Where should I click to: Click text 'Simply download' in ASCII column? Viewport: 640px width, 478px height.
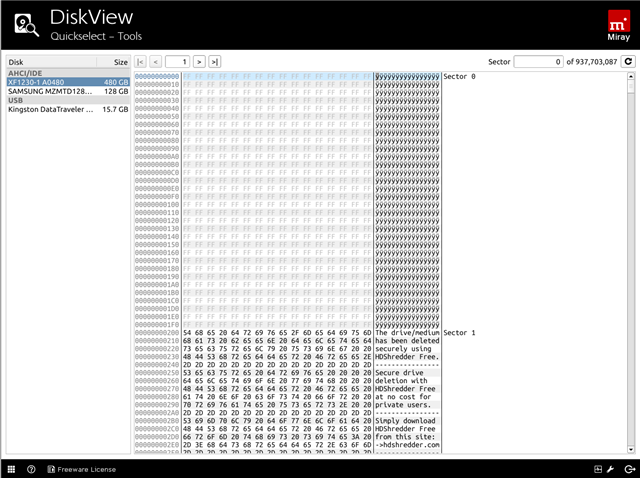point(405,421)
